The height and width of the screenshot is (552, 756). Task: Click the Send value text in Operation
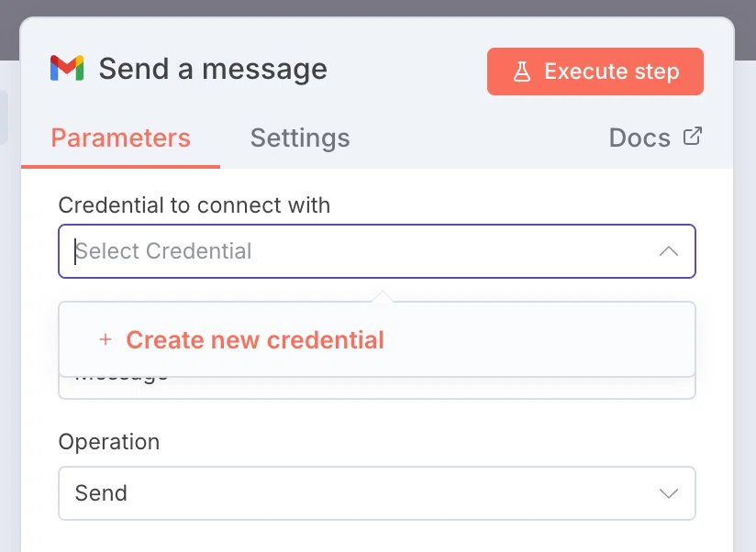[101, 493]
